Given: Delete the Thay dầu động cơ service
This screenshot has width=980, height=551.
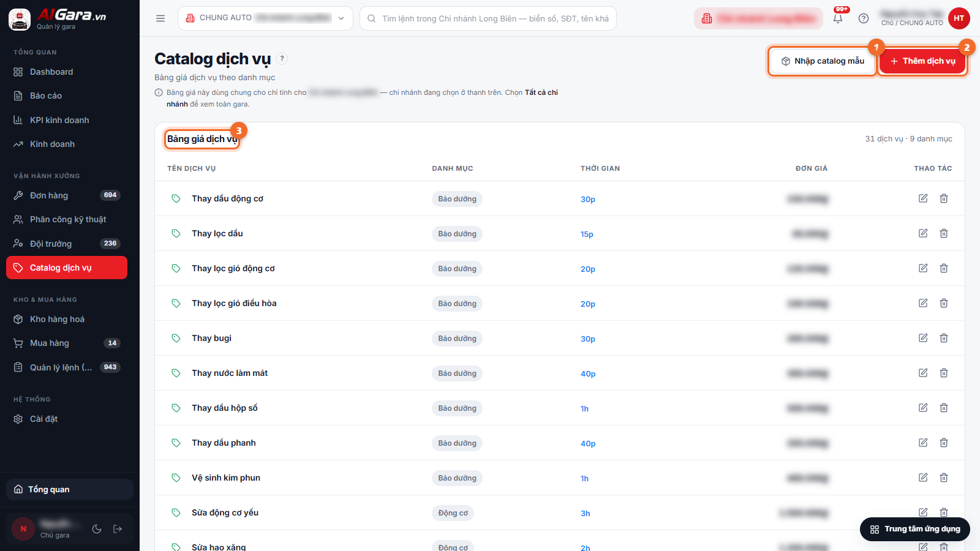Looking at the screenshot, I should coord(944,198).
